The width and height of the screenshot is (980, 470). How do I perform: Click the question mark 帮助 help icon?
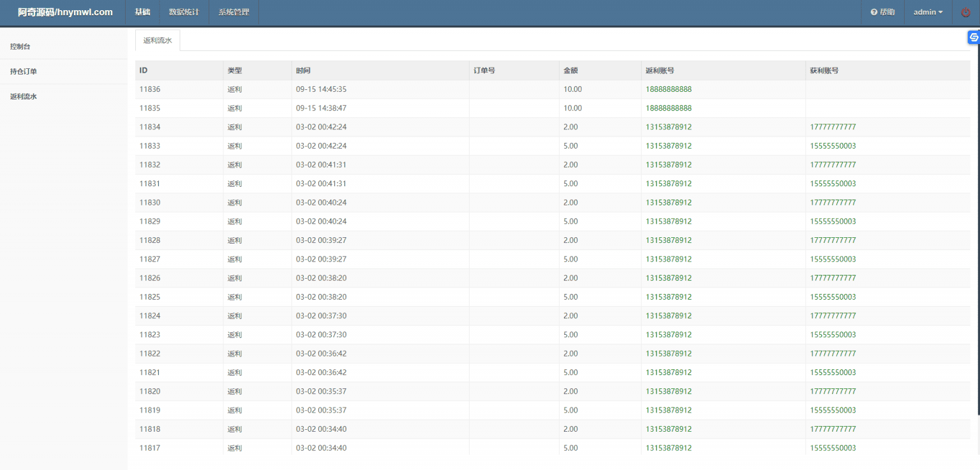tap(873, 12)
